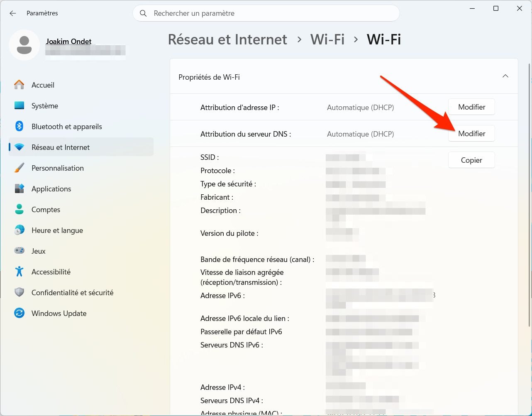This screenshot has height=416, width=532.
Task: Click the Wi-Fi icon for Réseau et Internet
Action: coord(19,147)
